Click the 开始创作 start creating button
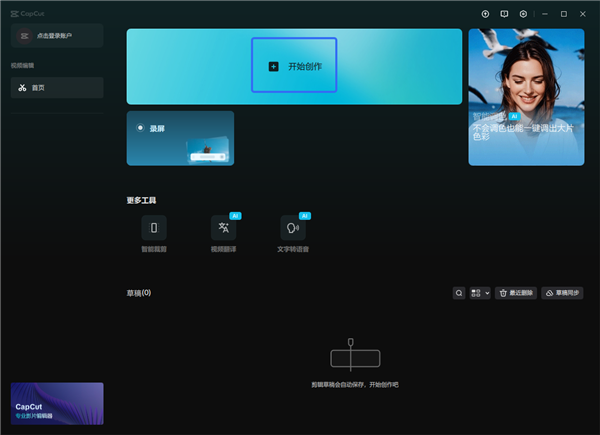This screenshot has width=600, height=435. click(x=294, y=66)
